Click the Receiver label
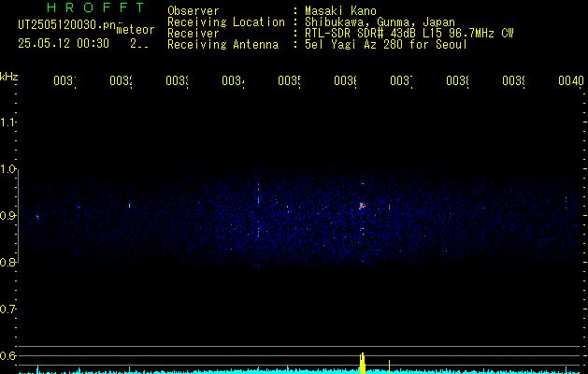 194,34
